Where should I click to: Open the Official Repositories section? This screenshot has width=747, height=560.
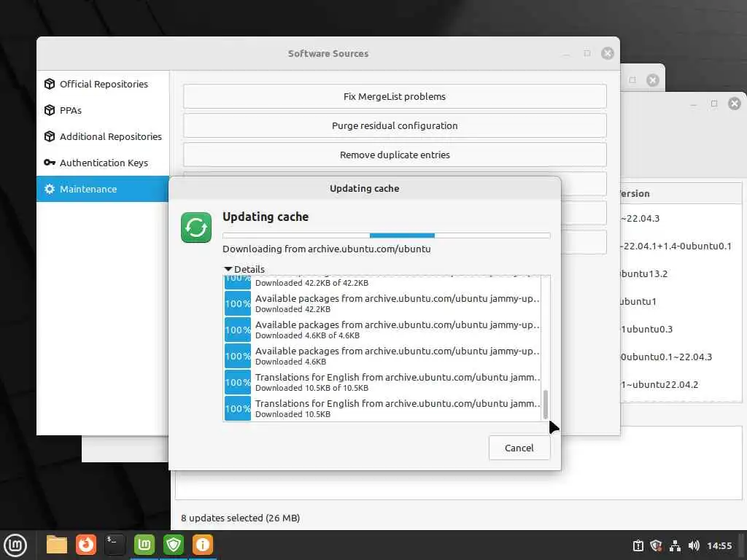tap(103, 84)
